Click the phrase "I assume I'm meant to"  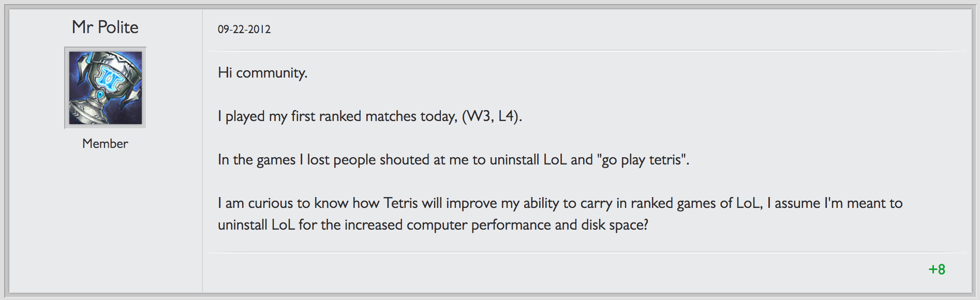point(835,203)
